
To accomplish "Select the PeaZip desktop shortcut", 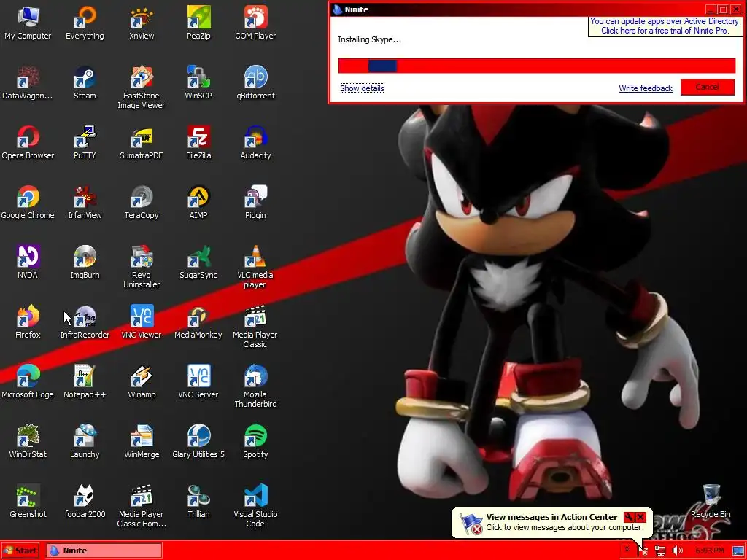I will pyautogui.click(x=198, y=23).
